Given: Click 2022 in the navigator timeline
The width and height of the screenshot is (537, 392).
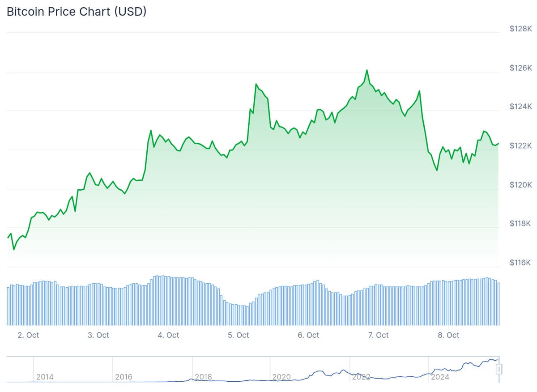Looking at the screenshot, I should click(x=361, y=377).
